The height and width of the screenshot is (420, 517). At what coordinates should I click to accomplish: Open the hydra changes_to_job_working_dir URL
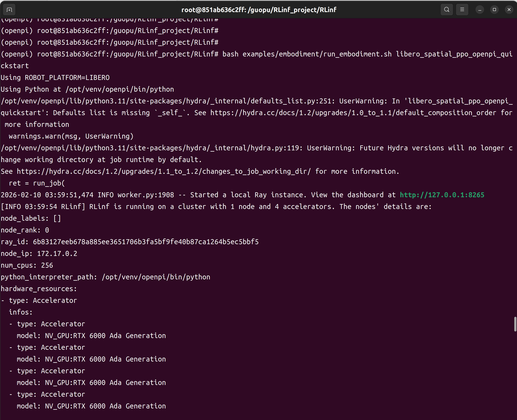pyautogui.click(x=164, y=172)
